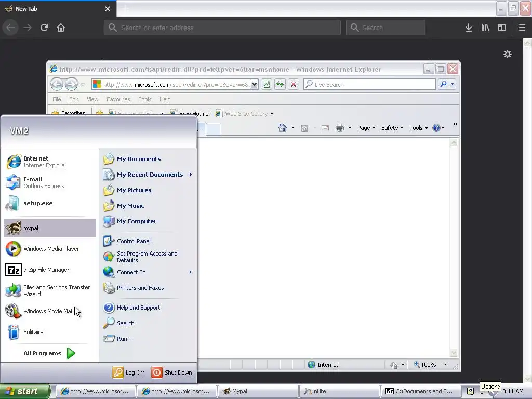Launch Outlook Express E-mail entry
The width and height of the screenshot is (532, 399).
(50, 182)
